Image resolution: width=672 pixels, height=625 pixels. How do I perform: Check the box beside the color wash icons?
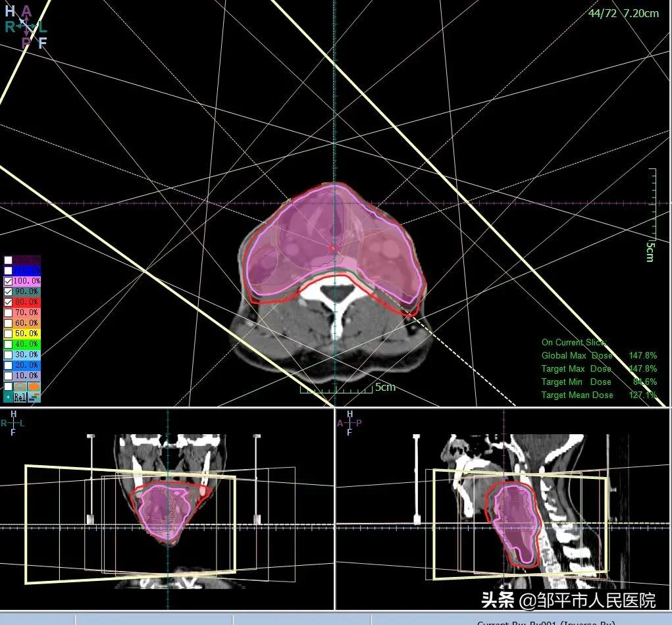tap(8, 386)
